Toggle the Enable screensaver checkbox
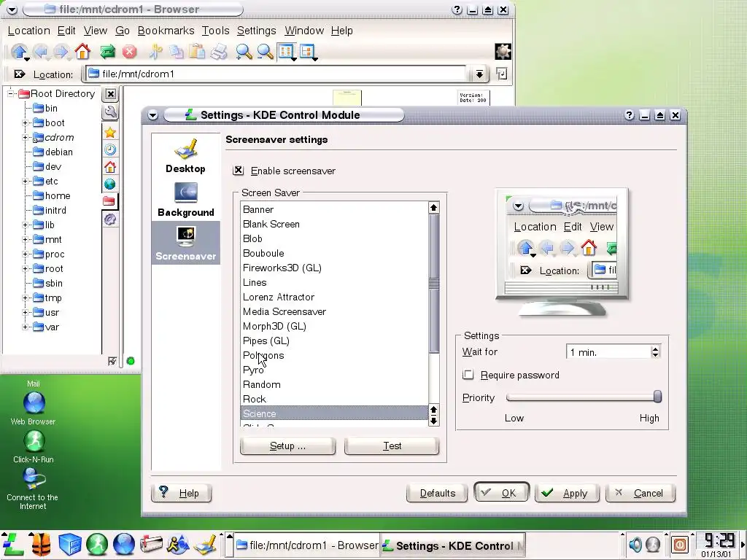This screenshot has width=747, height=560. [239, 171]
